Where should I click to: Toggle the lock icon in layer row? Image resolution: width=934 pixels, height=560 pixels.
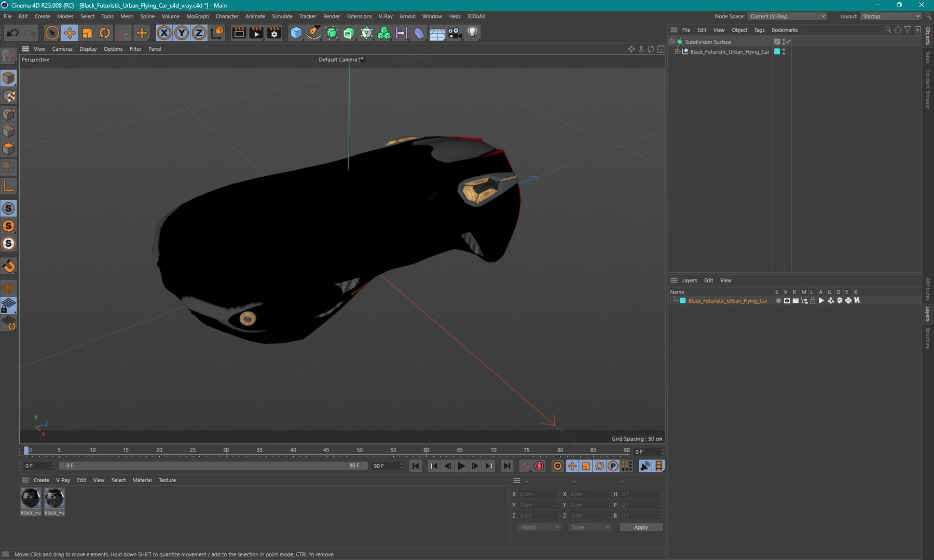813,301
